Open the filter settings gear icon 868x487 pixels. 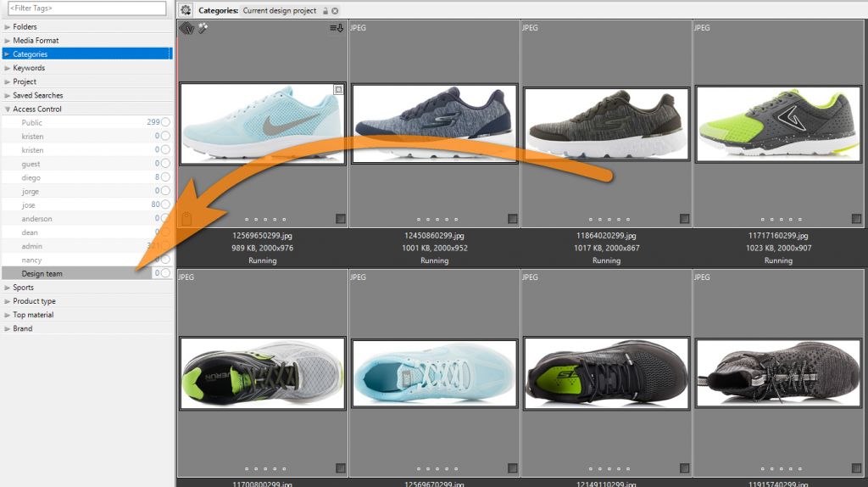click(x=186, y=10)
